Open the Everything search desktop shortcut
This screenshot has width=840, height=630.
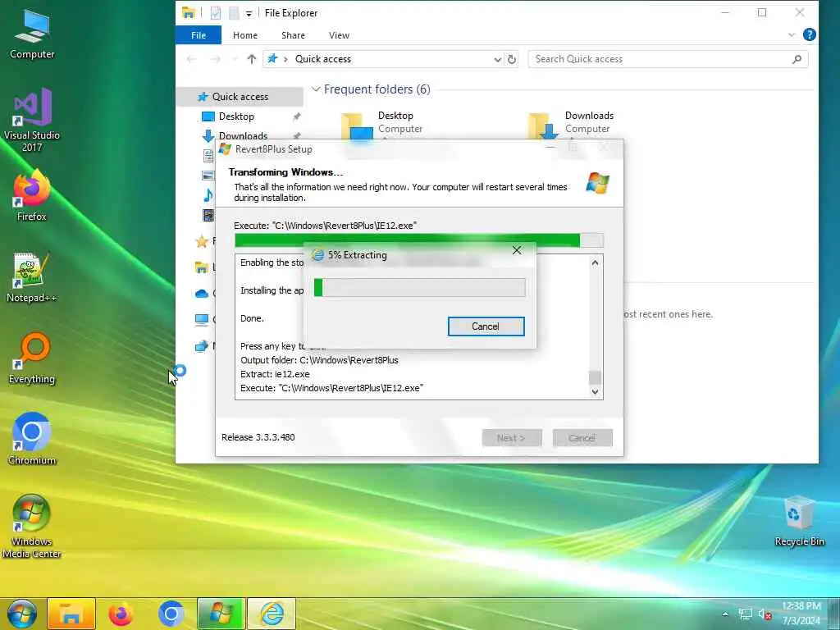pos(32,358)
